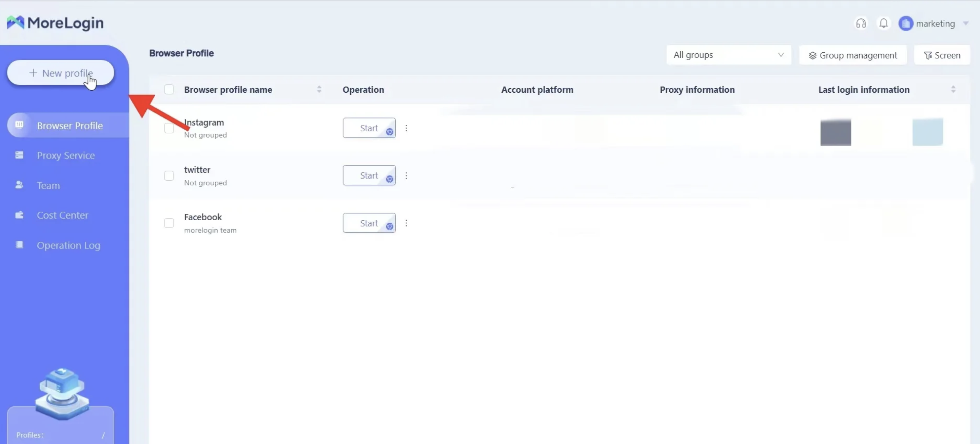
Task: Click the Screen filter funnel icon
Action: pyautogui.click(x=927, y=56)
